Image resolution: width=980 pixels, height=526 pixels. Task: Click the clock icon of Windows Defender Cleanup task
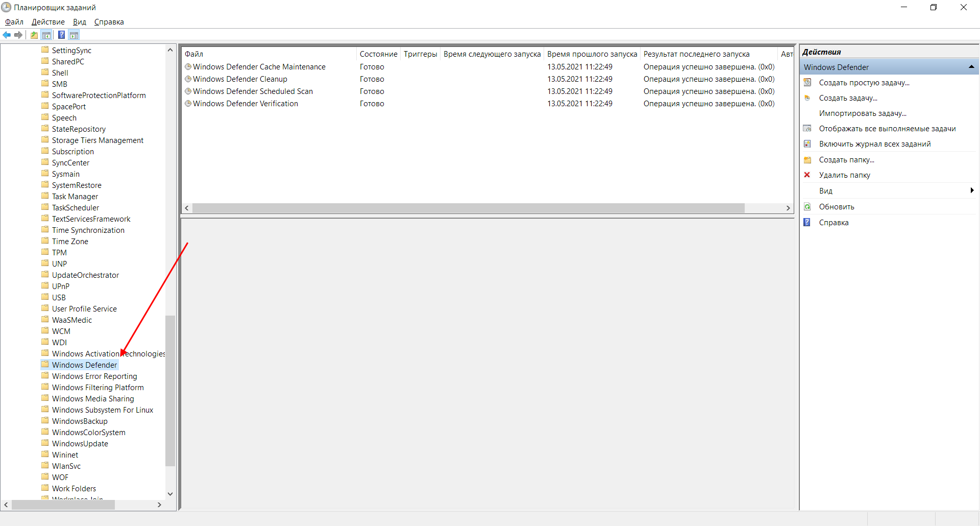point(188,79)
